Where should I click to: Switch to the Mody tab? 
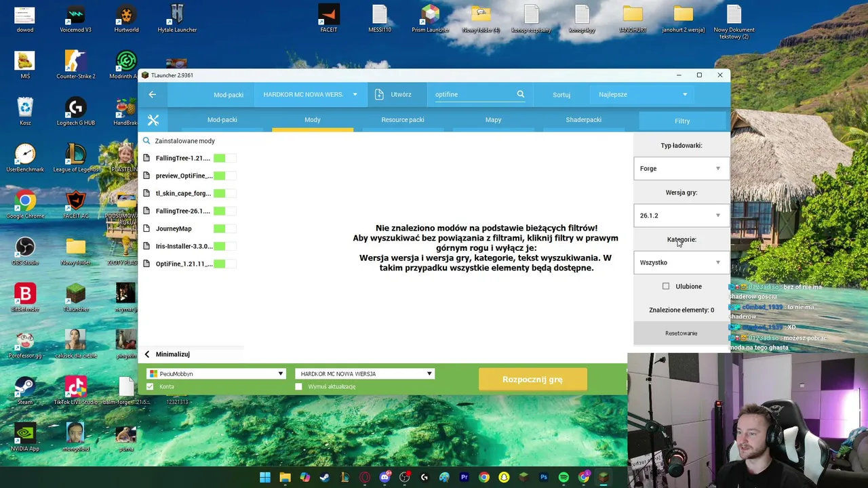[313, 120]
